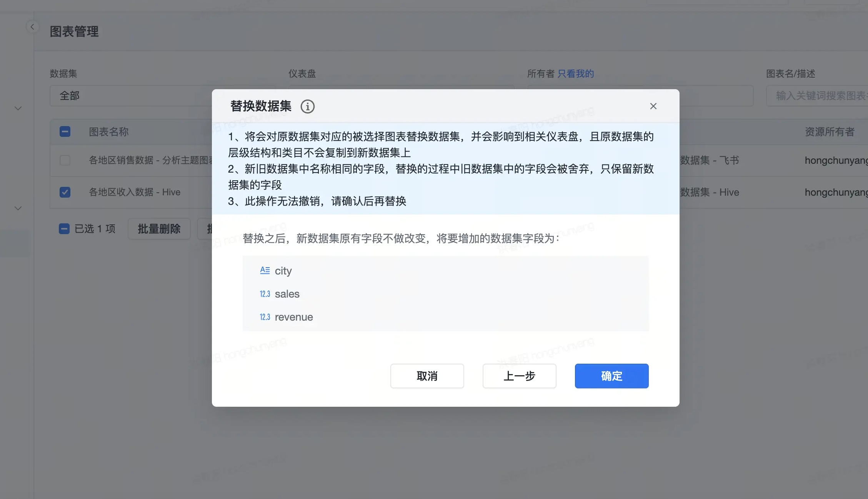The image size is (868, 499).
Task: Click the text-type icon next to city
Action: 265,271
